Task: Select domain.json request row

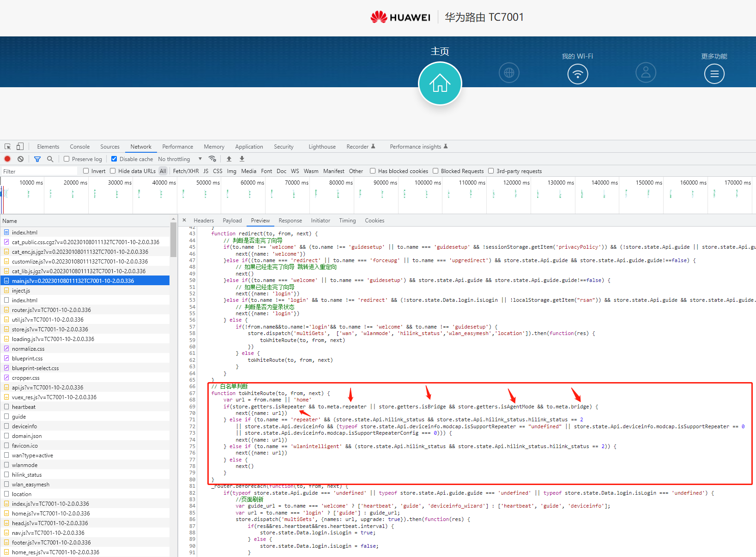Action: 85,436
